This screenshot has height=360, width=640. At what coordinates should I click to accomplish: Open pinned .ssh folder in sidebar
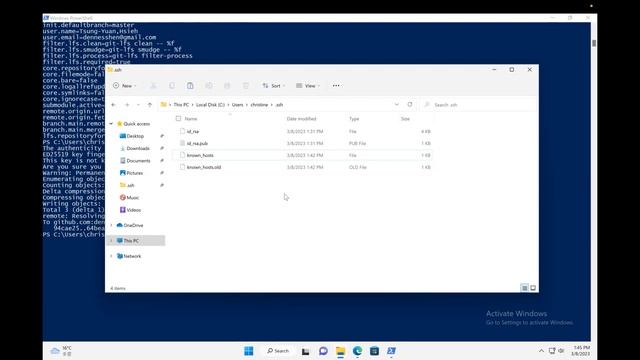pyautogui.click(x=130, y=185)
